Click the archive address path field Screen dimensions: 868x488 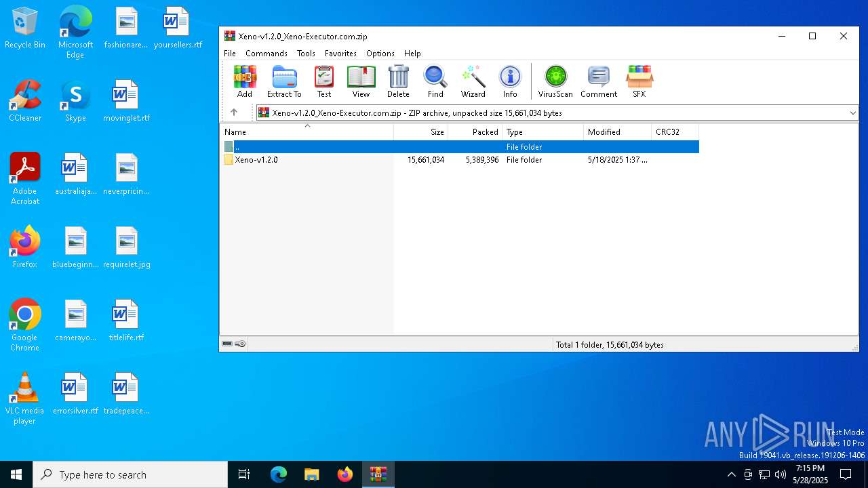[x=557, y=113]
